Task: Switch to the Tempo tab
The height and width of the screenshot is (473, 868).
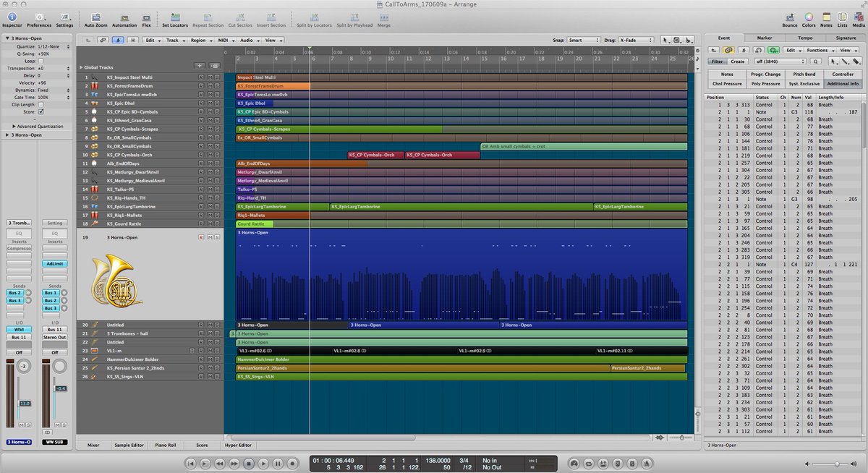Action: (x=805, y=38)
